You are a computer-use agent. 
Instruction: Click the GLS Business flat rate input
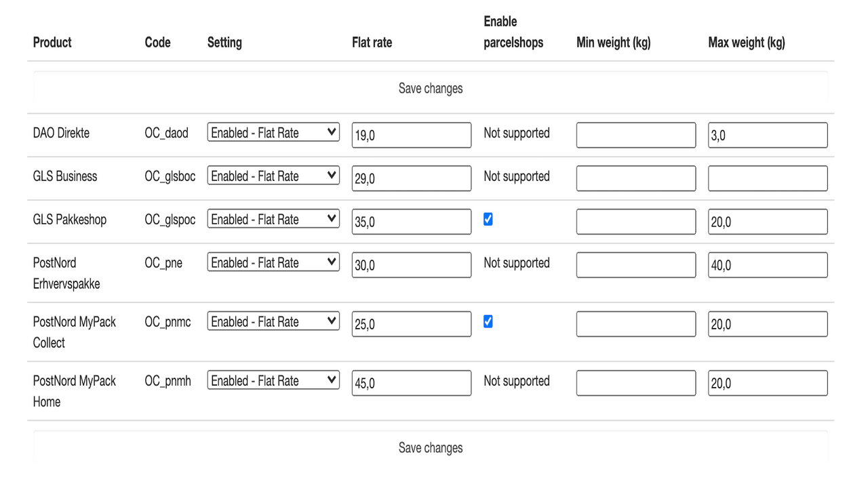point(411,178)
